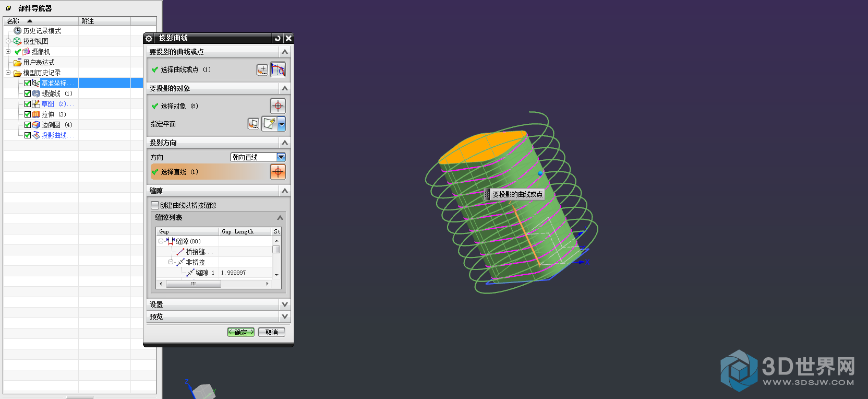Click gap list scroll right arrow
868x399 pixels.
pyautogui.click(x=267, y=284)
